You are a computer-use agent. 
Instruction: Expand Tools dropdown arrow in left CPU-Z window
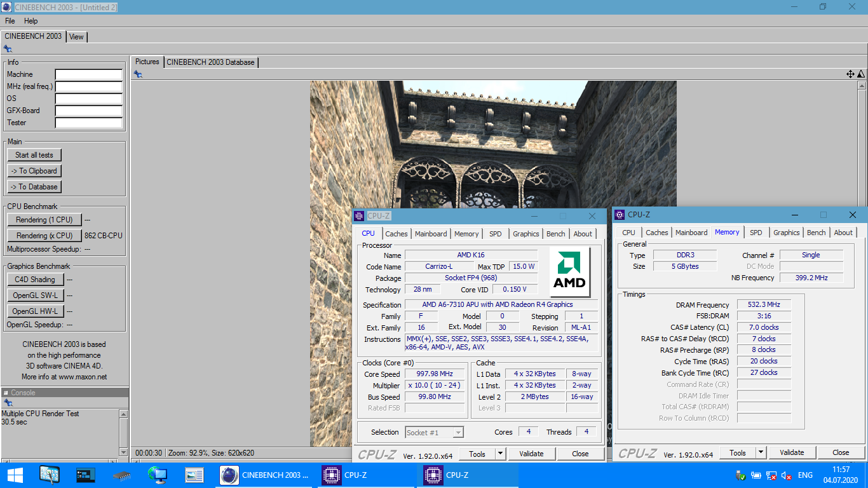[x=501, y=454]
